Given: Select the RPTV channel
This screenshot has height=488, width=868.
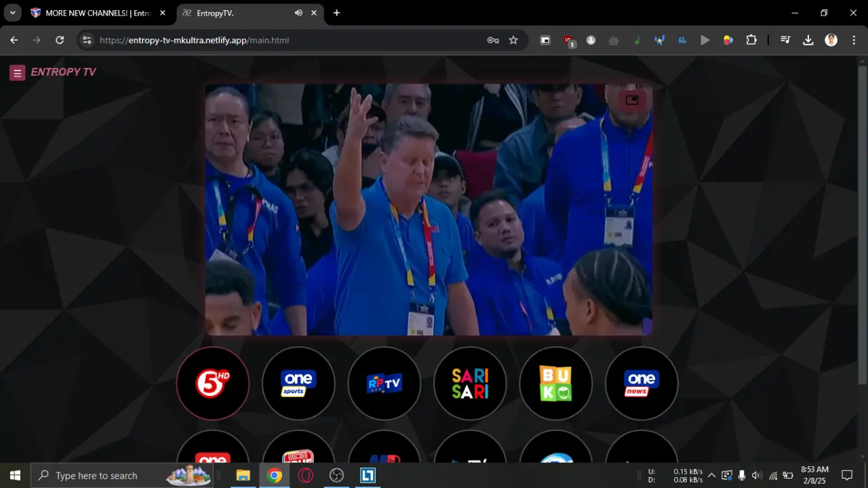Looking at the screenshot, I should coord(384,384).
